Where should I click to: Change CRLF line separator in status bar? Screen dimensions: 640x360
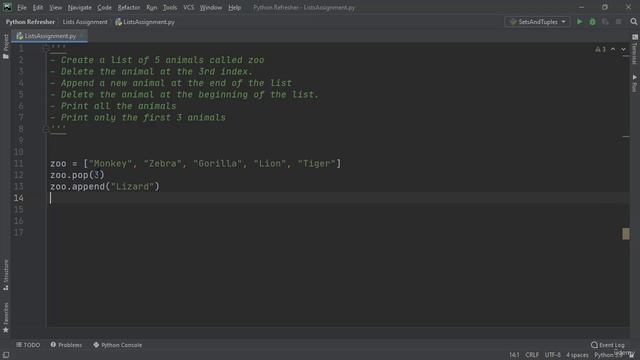click(532, 355)
